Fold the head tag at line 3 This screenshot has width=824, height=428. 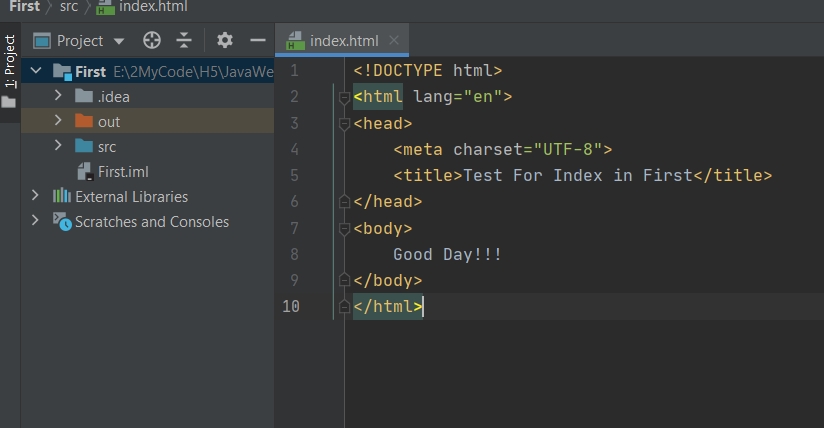pos(344,124)
